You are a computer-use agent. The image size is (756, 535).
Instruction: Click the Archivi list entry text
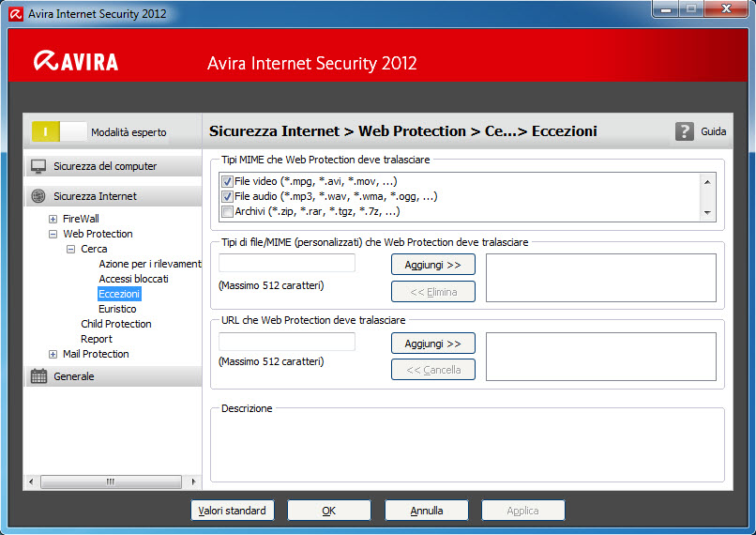click(x=317, y=211)
